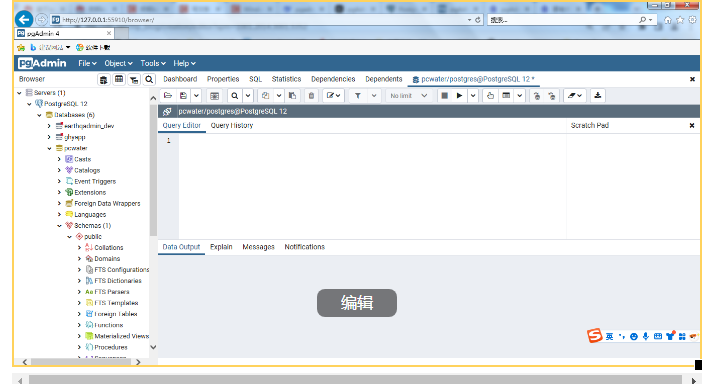Expand the Casts tree node
Viewport: 712px width, 384px height.
[x=59, y=159]
